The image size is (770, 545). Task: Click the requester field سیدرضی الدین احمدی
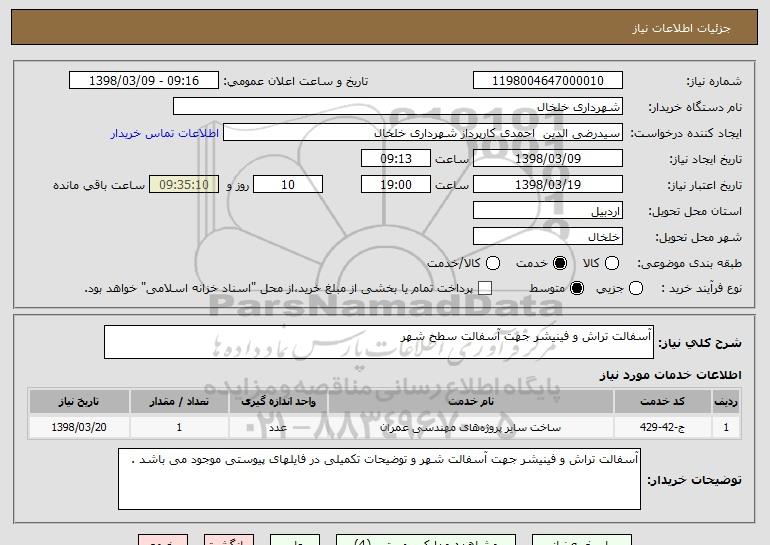(423, 133)
